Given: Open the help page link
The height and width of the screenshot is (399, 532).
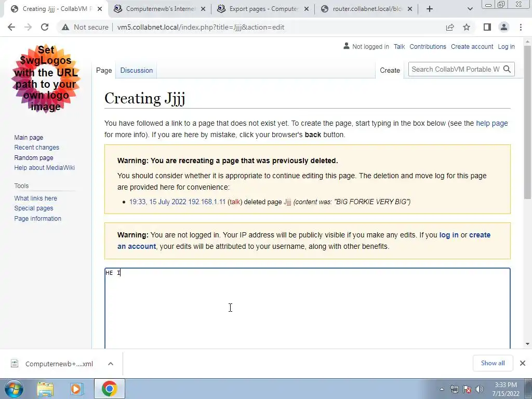Looking at the screenshot, I should pos(491,123).
